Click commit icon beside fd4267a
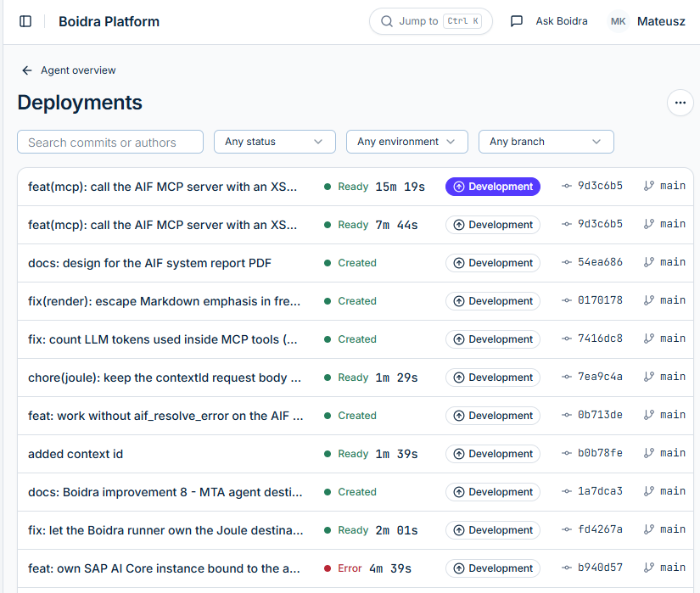Viewport: 700px width, 593px height. (x=567, y=529)
